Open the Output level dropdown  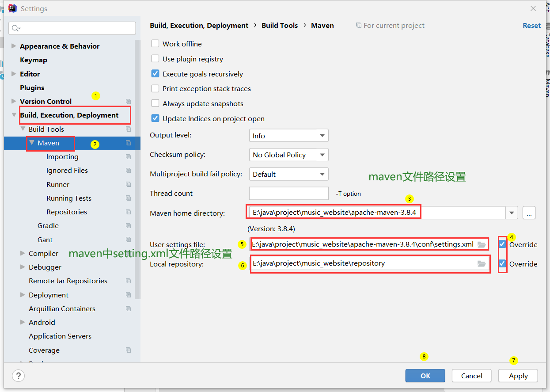(x=289, y=136)
